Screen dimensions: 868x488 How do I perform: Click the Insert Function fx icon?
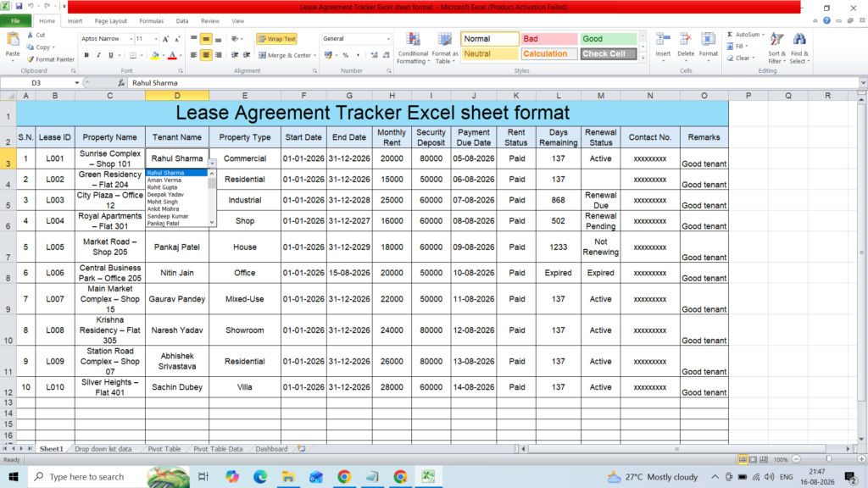121,82
